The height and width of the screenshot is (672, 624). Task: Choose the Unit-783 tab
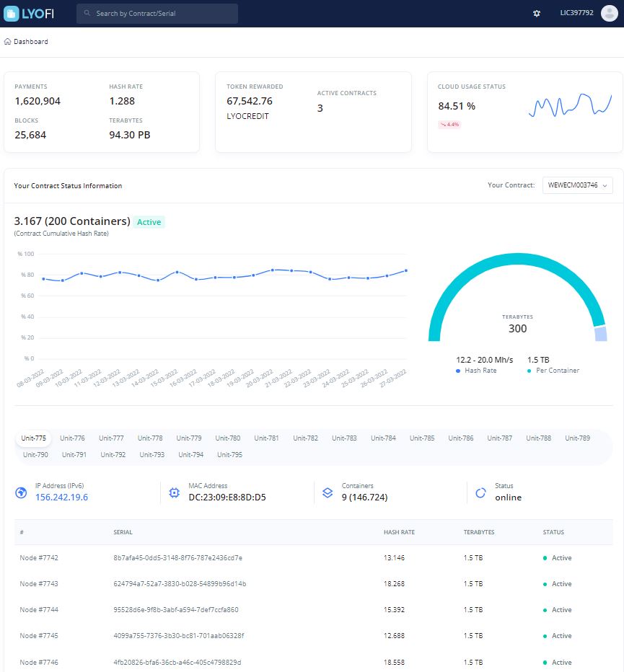344,438
